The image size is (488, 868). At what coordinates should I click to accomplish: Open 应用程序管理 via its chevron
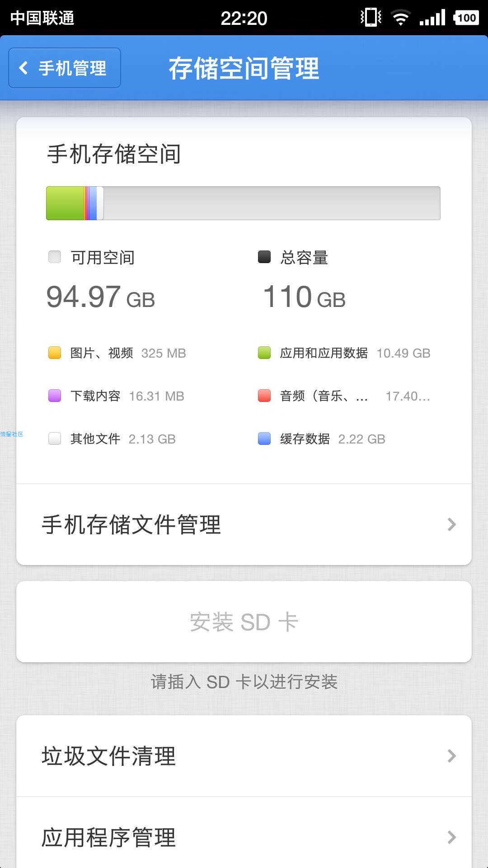pyautogui.click(x=451, y=837)
